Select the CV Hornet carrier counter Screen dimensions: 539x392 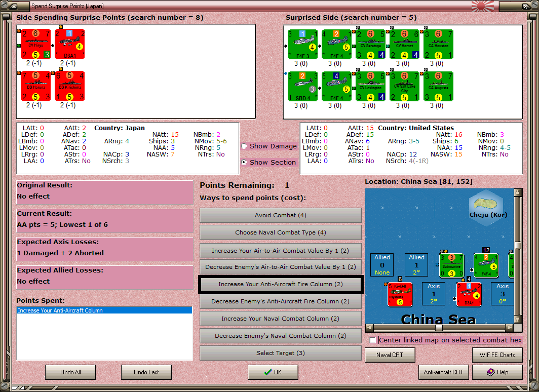pyautogui.click(x=405, y=45)
